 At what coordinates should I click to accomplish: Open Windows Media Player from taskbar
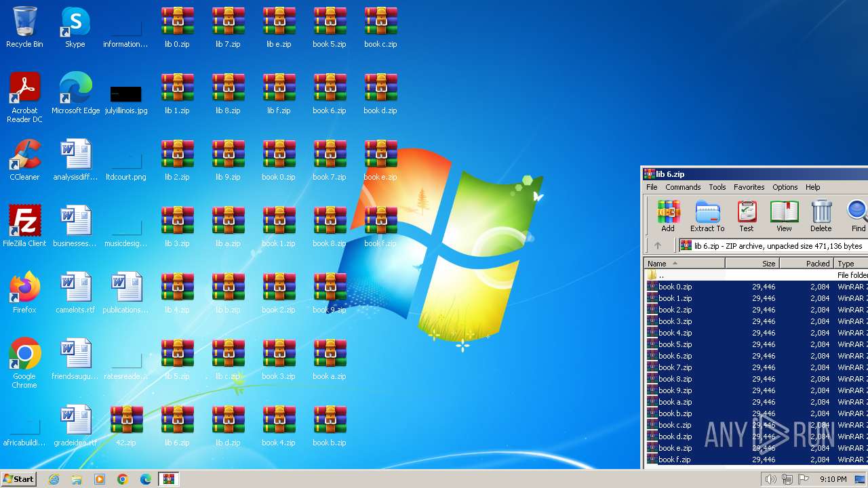100,479
